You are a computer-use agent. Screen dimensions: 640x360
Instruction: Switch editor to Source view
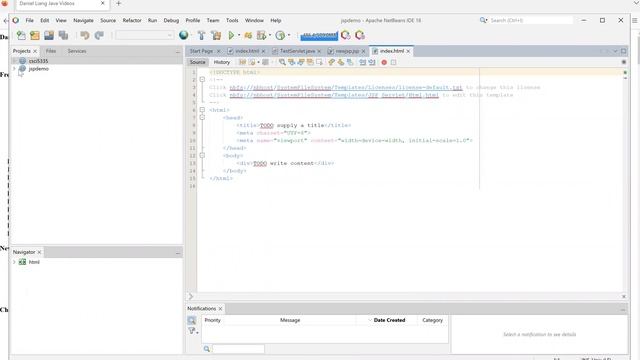pyautogui.click(x=198, y=62)
